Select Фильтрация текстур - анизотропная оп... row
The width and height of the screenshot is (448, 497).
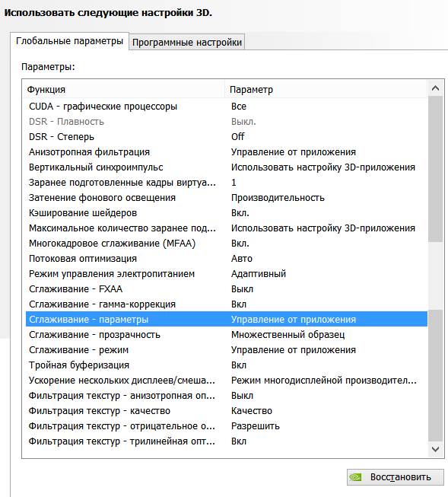point(227,395)
